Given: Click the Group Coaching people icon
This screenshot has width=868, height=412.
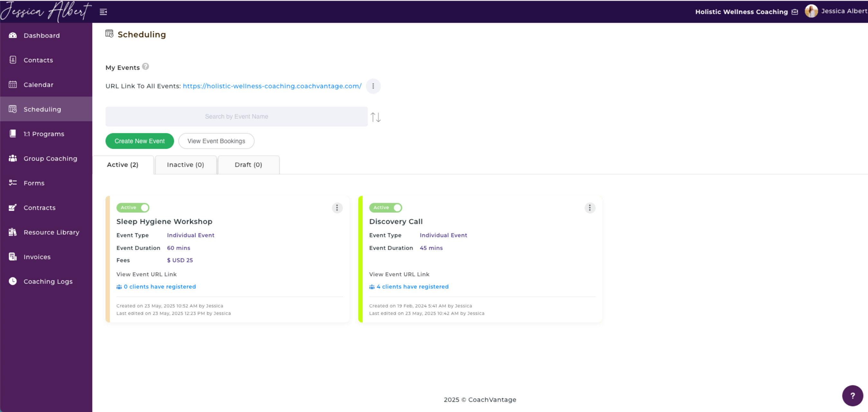Looking at the screenshot, I should click(13, 158).
